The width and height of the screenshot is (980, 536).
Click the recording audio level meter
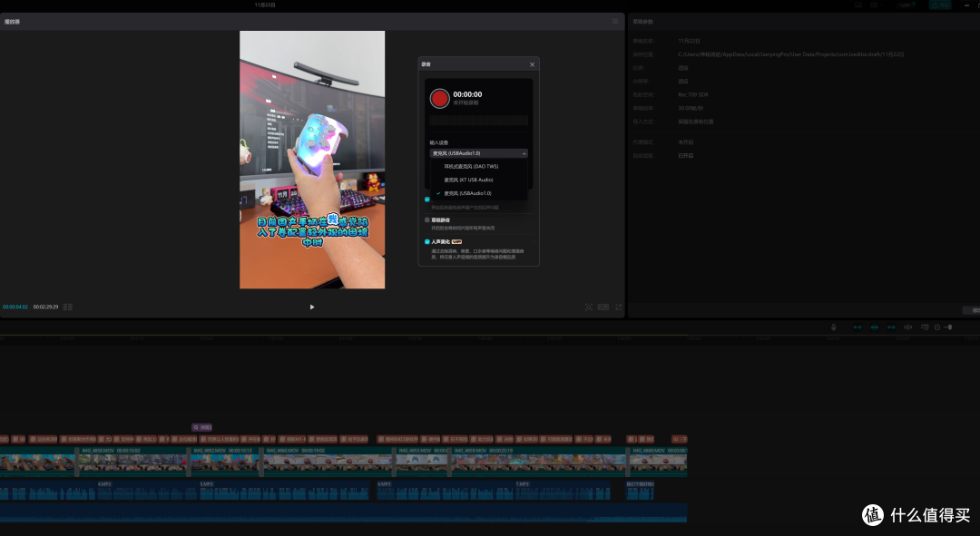(x=479, y=120)
